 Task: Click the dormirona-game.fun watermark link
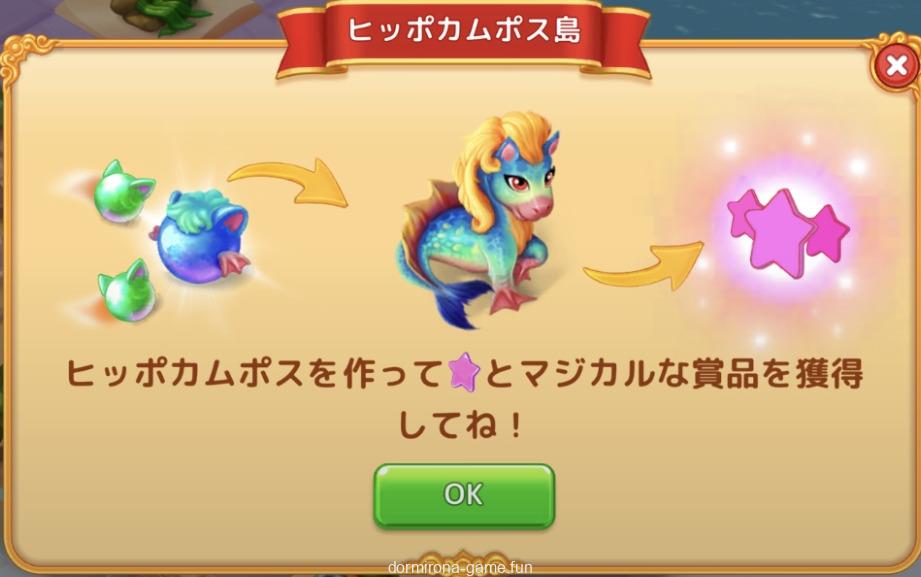click(x=460, y=568)
